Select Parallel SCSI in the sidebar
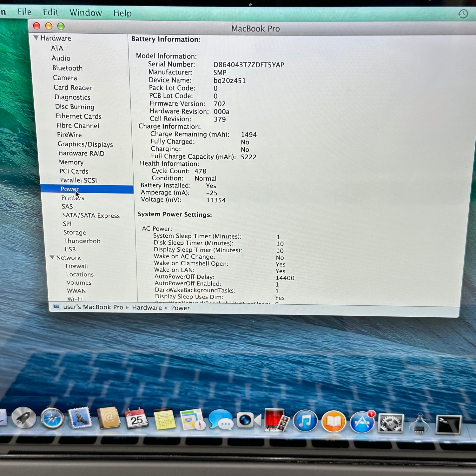The image size is (476, 476). (79, 180)
